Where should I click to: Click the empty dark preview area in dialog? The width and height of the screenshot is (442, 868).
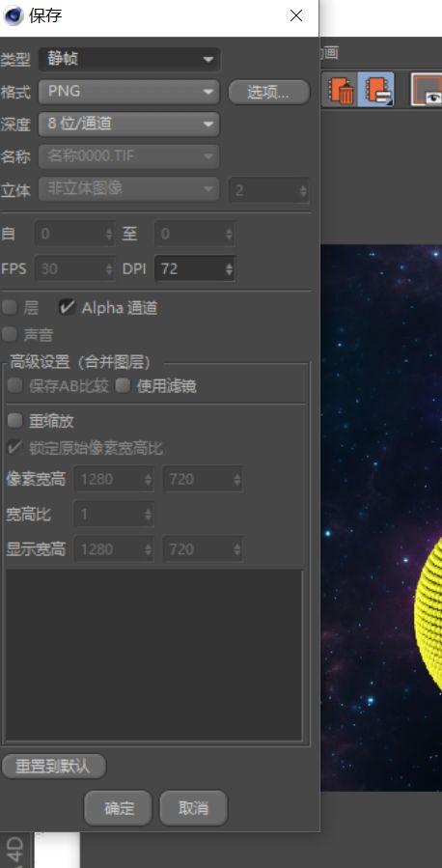(154, 655)
